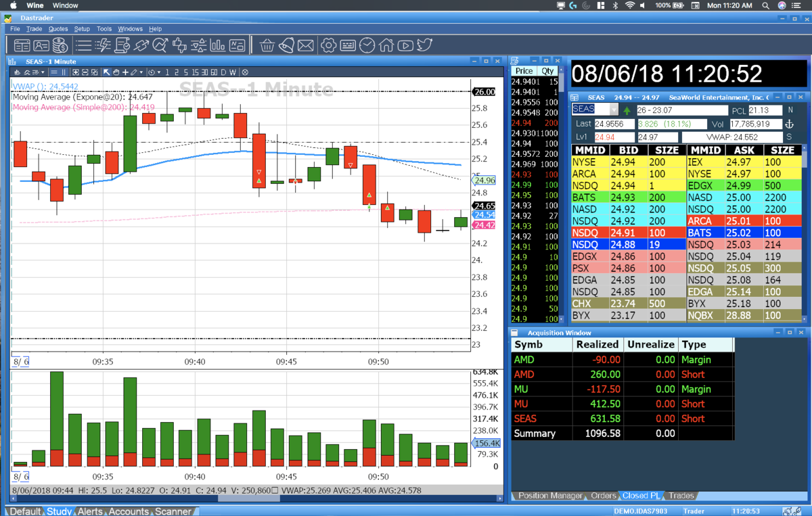The image size is (812, 516).
Task: Switch to the Position Manager tab
Action: [549, 496]
